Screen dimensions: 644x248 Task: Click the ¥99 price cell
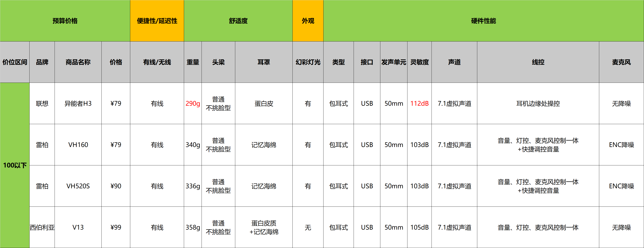click(x=116, y=227)
